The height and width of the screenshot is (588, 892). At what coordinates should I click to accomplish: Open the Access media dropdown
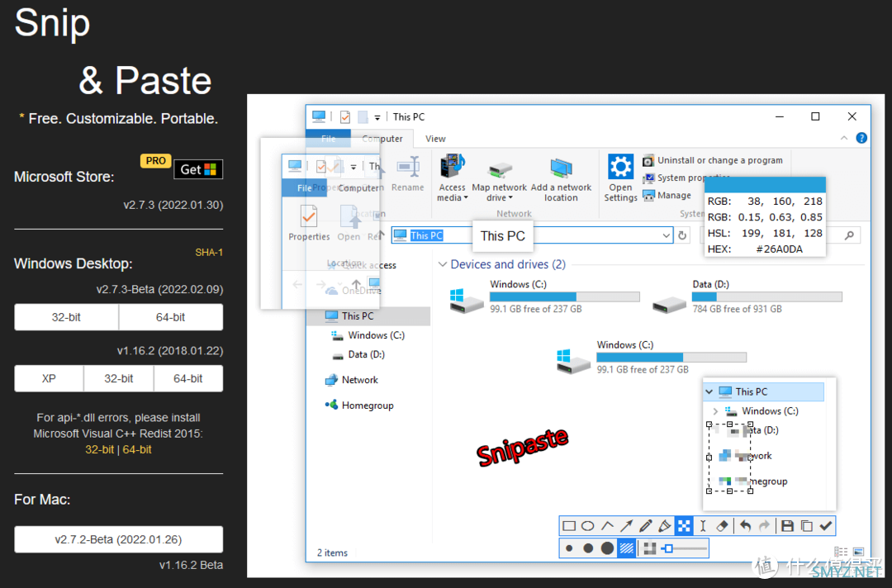[453, 178]
